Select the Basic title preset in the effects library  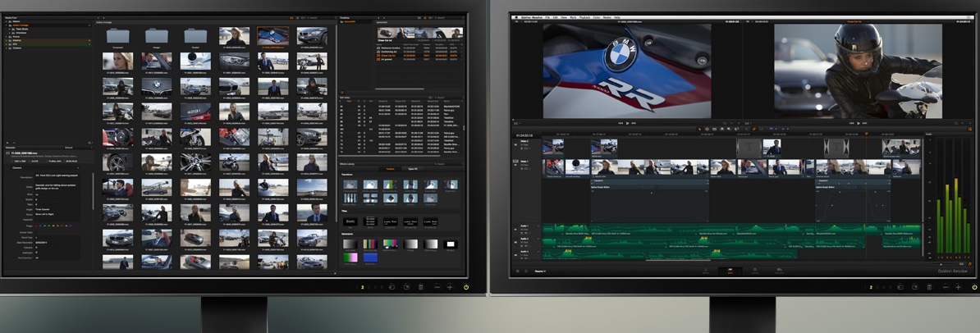[x=350, y=221]
